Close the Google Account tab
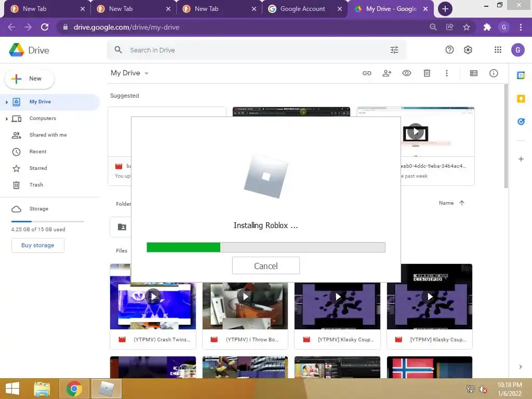532x399 pixels. 340,9
